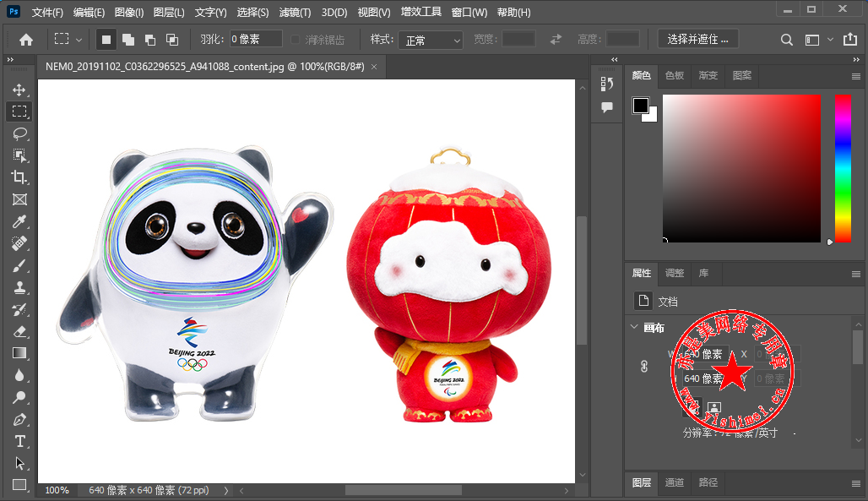Screen dimensions: 868x501
Task: Collapse the 画布 section
Action: pos(634,327)
